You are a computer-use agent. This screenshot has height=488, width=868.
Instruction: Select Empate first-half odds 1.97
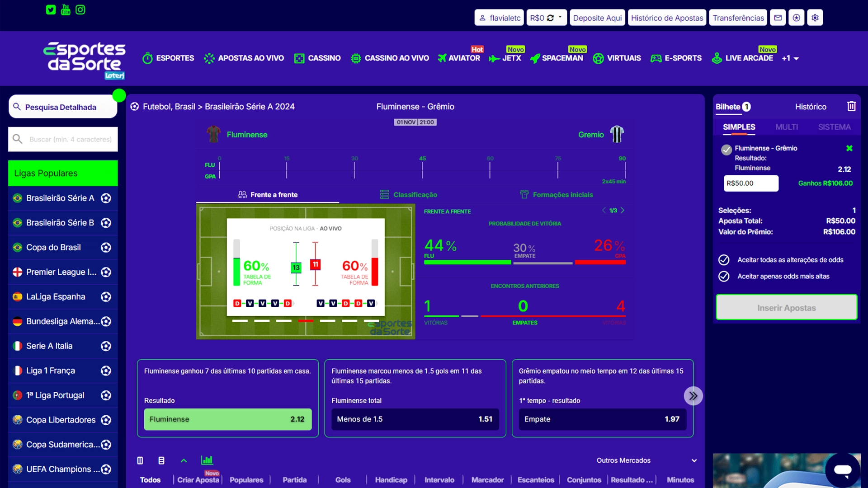tap(603, 419)
